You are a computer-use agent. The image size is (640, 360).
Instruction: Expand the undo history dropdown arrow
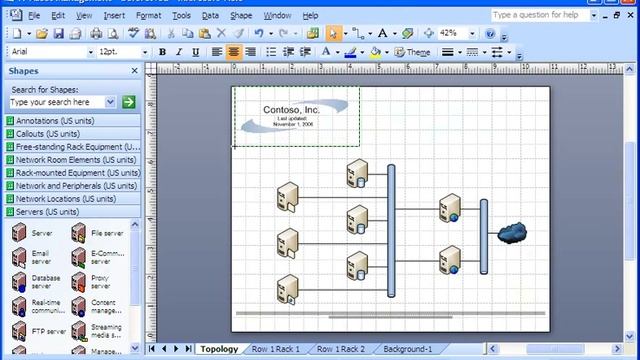point(271,33)
